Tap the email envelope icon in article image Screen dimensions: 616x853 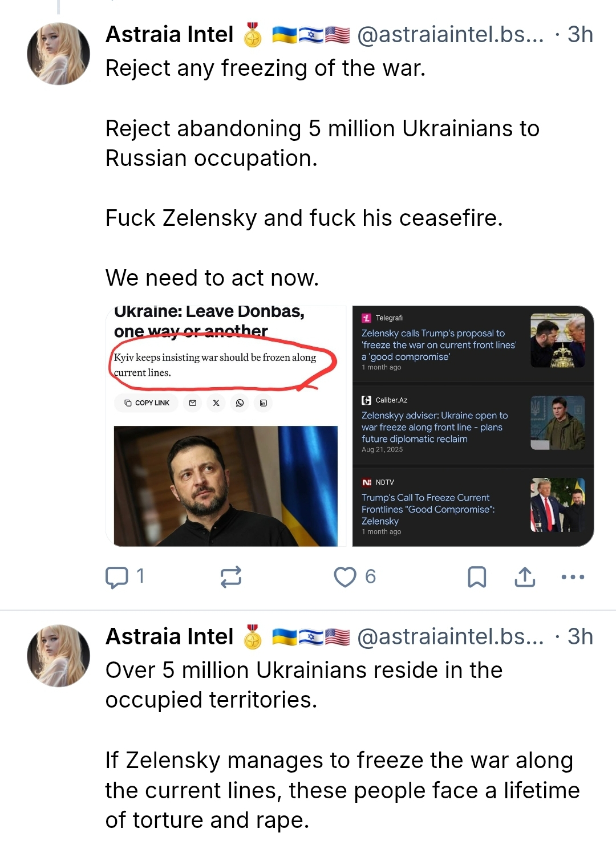193,403
